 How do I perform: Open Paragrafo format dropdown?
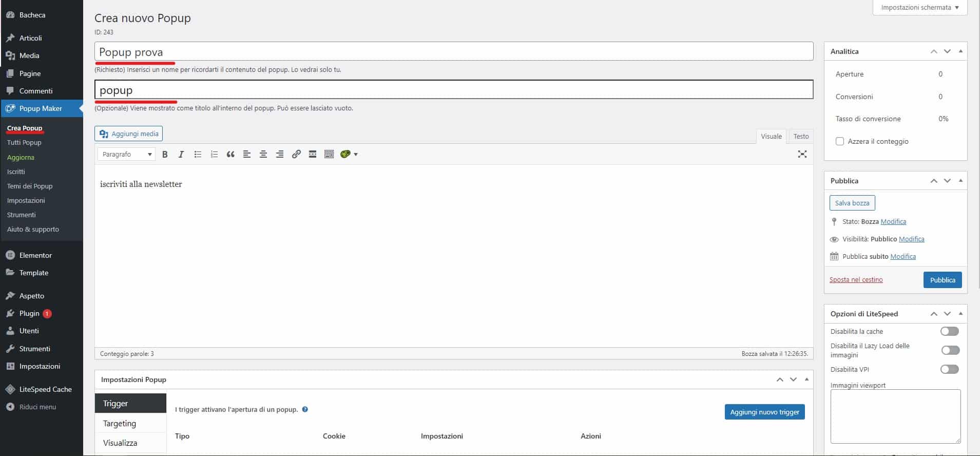point(127,154)
